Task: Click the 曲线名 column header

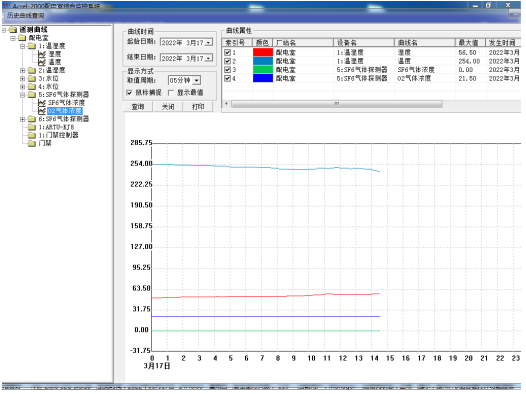Action: click(x=425, y=43)
